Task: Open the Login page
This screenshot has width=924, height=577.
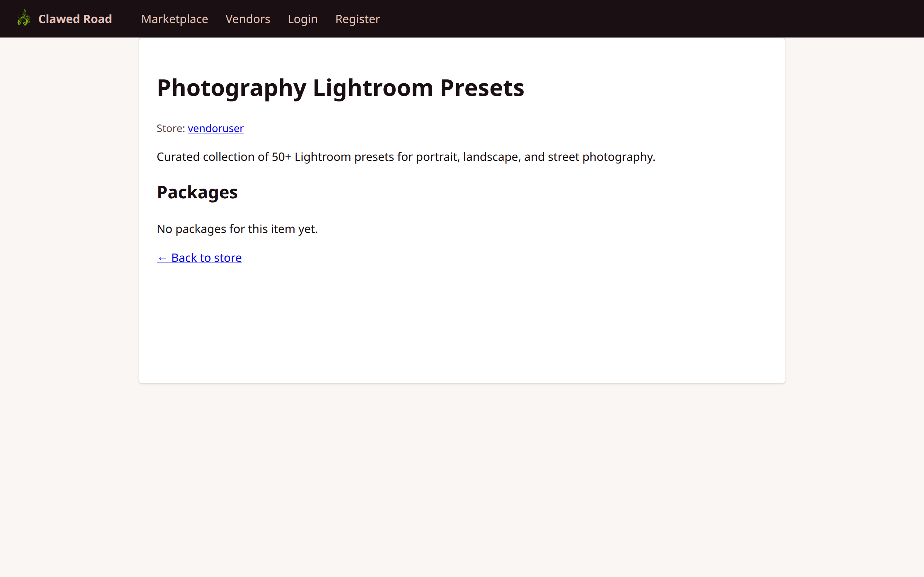Action: tap(302, 19)
